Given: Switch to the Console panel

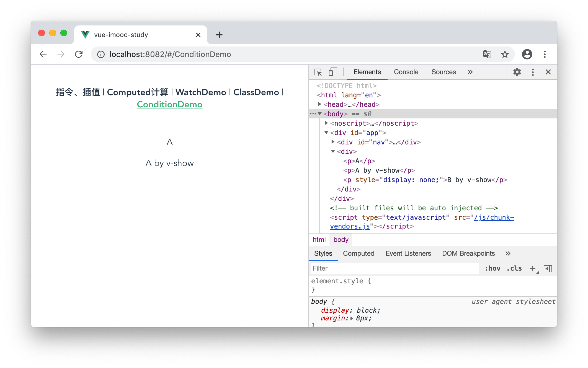Looking at the screenshot, I should tap(406, 72).
